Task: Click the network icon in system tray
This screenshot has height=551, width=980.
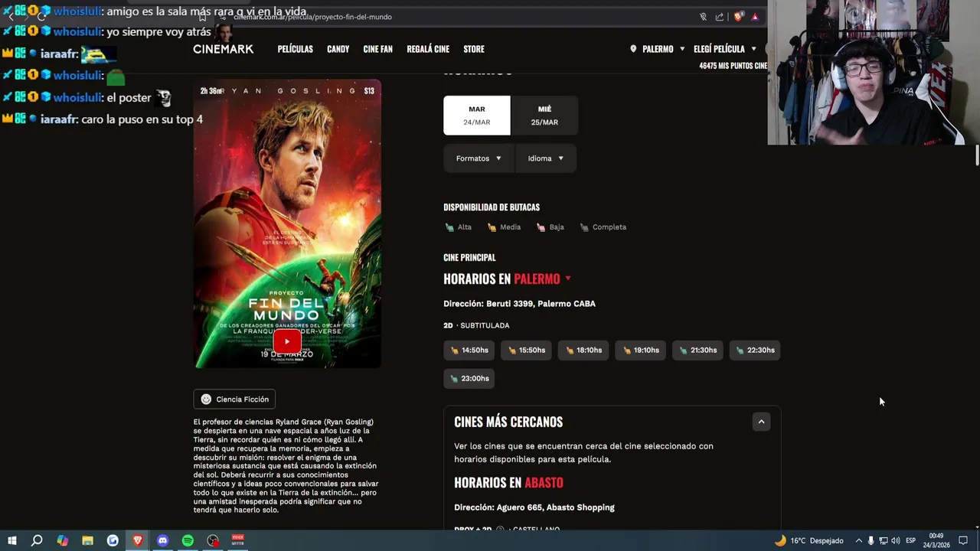Action: tap(883, 540)
